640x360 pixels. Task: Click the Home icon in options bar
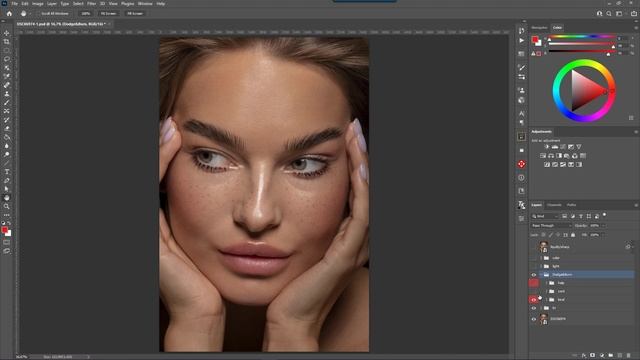tap(9, 13)
